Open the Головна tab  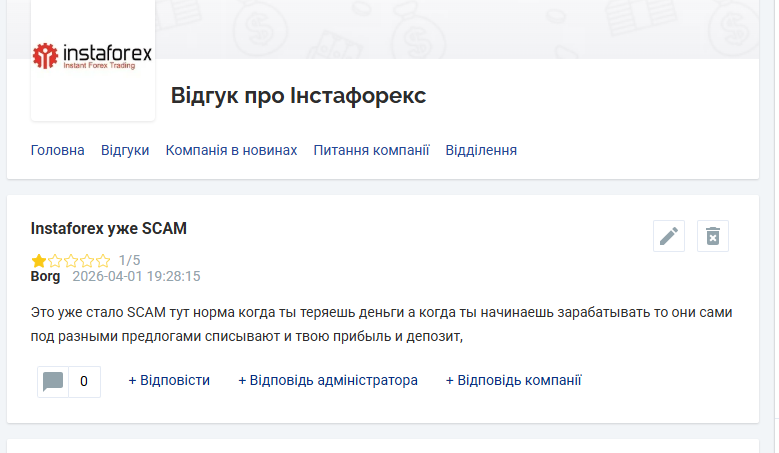tap(58, 150)
